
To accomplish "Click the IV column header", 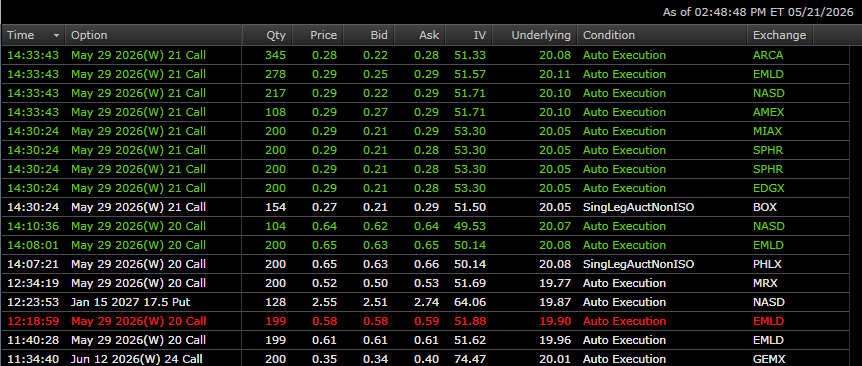I will (469, 35).
